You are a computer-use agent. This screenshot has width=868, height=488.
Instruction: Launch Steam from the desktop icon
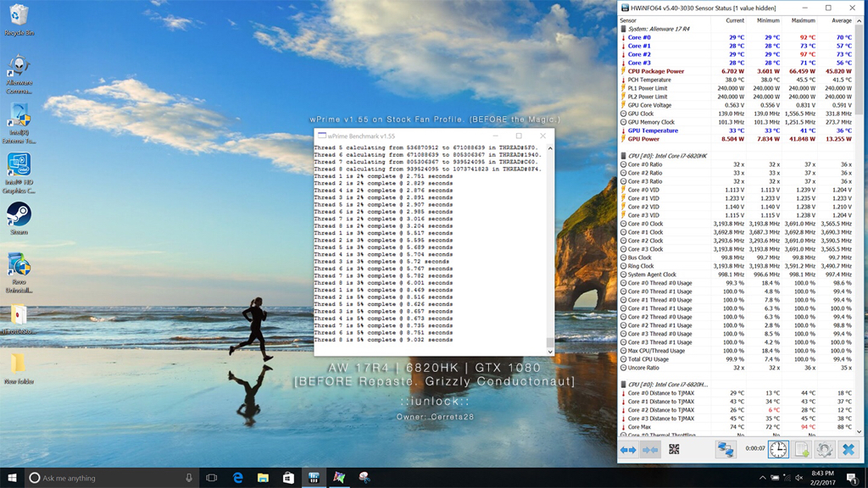pos(19,219)
